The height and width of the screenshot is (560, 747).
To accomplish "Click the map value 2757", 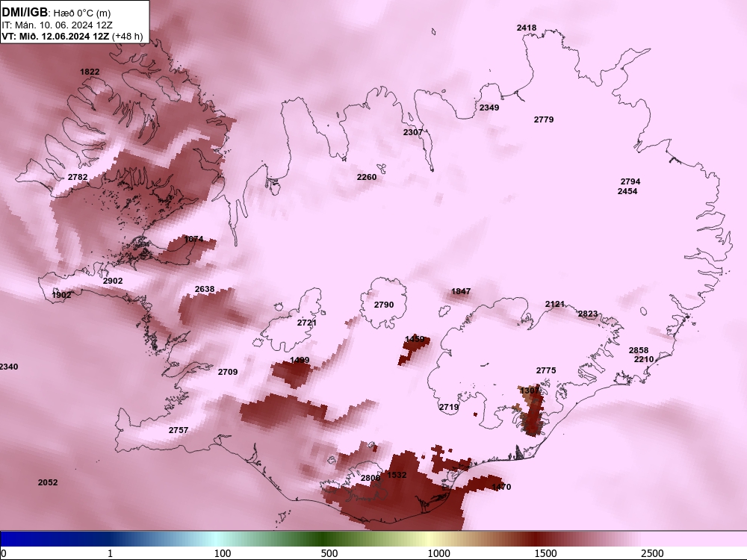I will pyautogui.click(x=179, y=430).
